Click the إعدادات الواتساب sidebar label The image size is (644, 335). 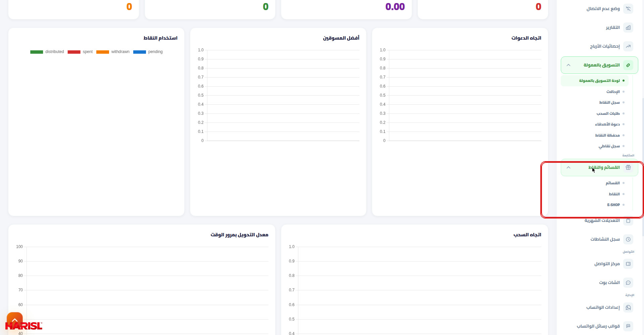(x=603, y=307)
